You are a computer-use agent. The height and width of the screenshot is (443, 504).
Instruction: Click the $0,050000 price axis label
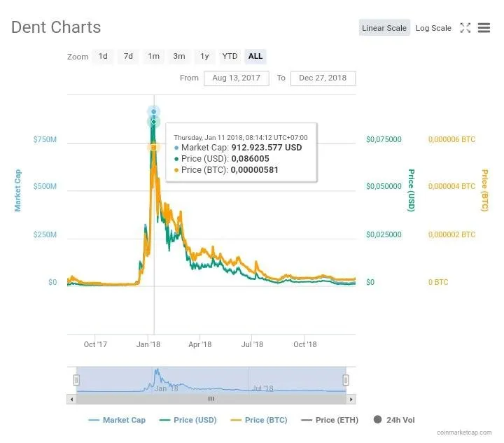click(384, 186)
